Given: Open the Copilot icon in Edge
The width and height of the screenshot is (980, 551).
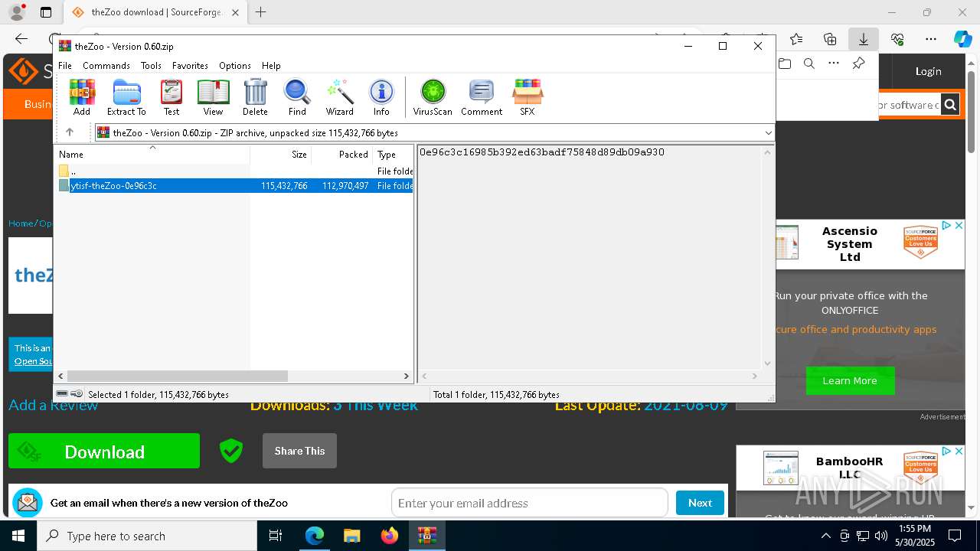Looking at the screenshot, I should pyautogui.click(x=962, y=39).
